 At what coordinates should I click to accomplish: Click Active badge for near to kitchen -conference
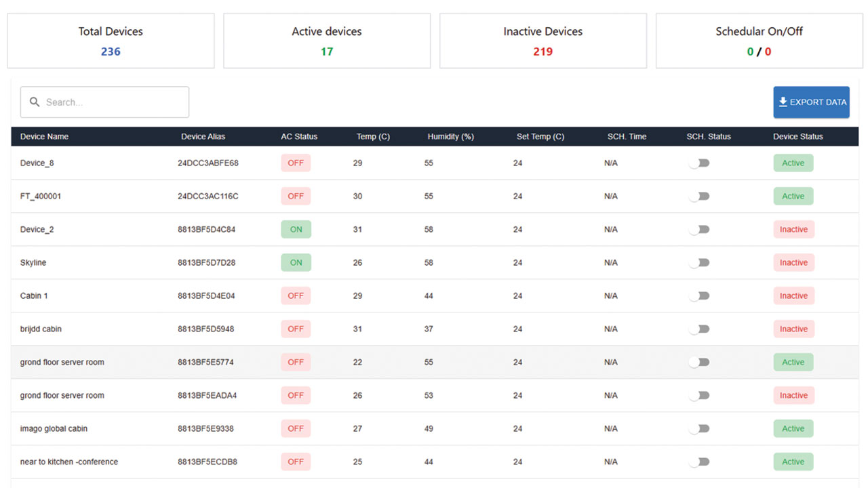tap(793, 462)
